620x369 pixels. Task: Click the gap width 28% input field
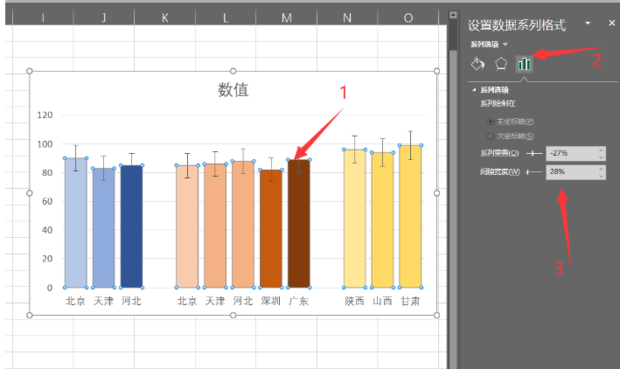tap(571, 172)
